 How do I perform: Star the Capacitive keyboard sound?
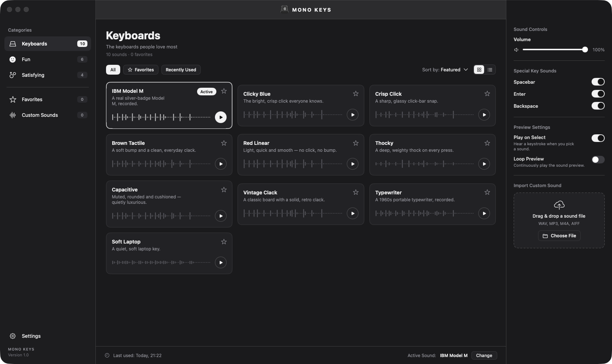224,190
